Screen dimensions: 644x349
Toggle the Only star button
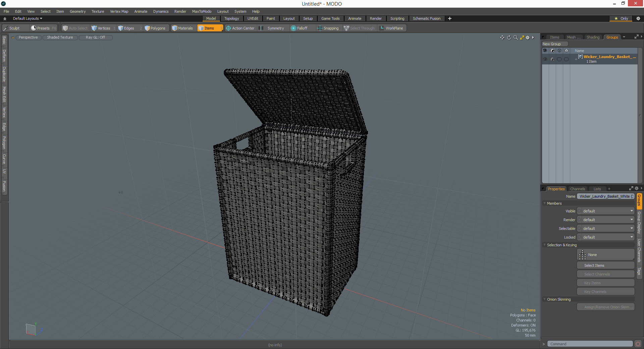click(621, 18)
